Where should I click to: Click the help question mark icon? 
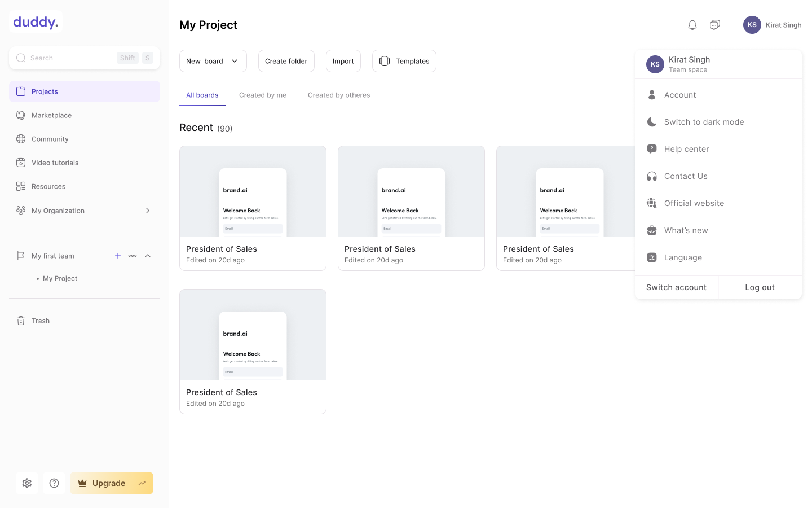click(x=54, y=483)
